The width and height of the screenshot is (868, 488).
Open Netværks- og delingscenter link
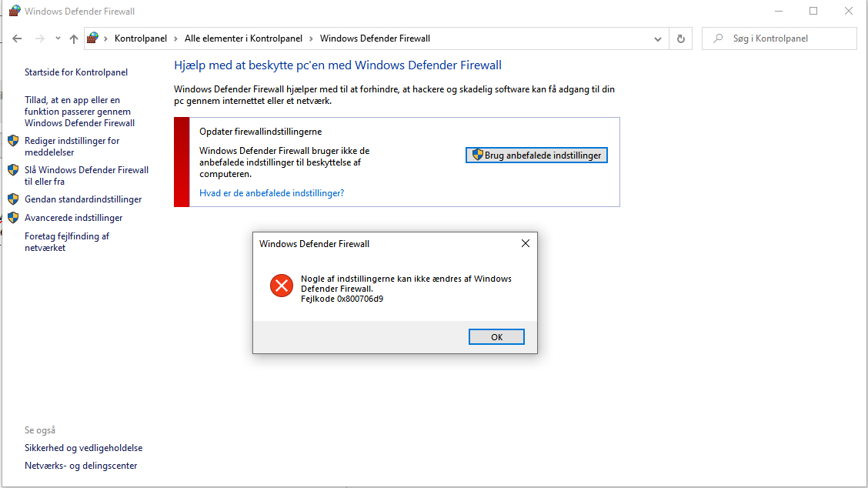(x=81, y=465)
